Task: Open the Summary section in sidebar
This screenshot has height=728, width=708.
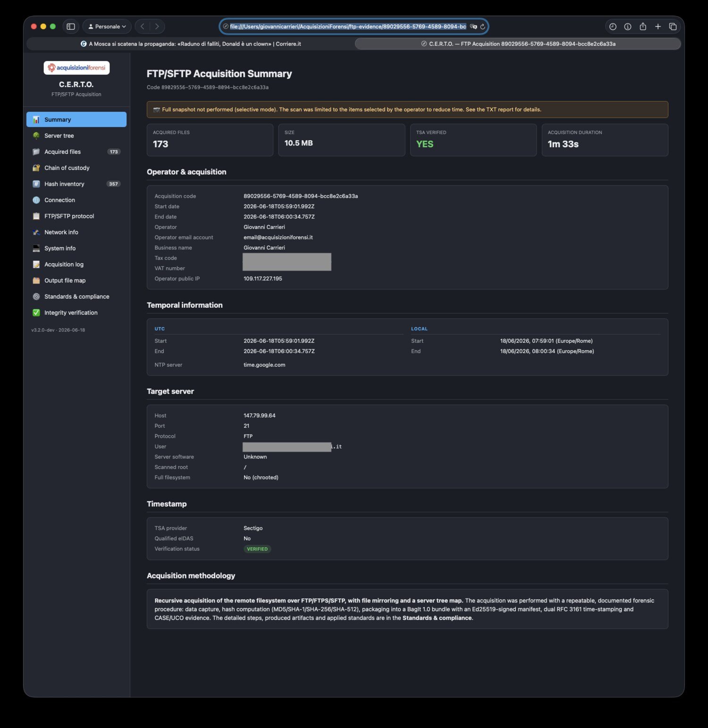Action: click(76, 119)
